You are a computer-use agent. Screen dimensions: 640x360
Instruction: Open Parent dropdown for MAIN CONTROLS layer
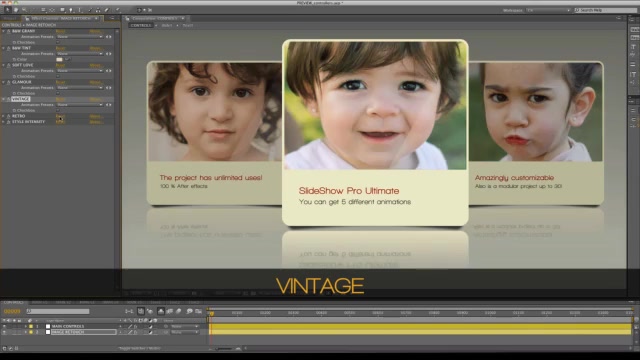pyautogui.click(x=184, y=327)
